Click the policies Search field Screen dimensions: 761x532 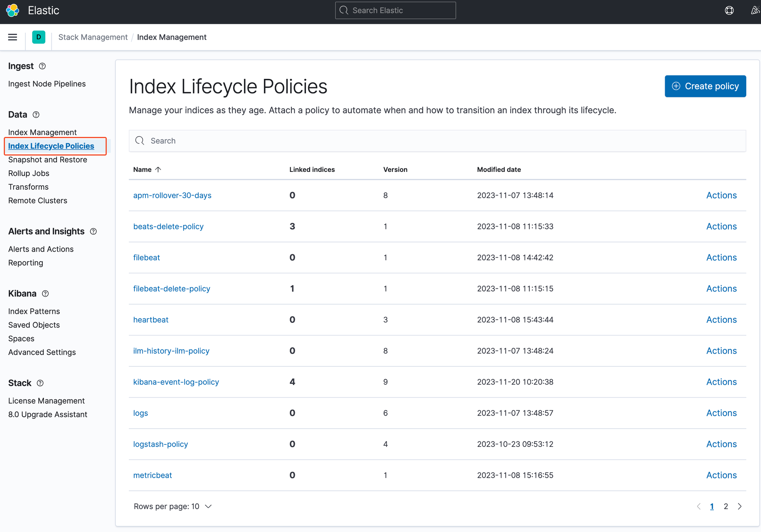437,141
